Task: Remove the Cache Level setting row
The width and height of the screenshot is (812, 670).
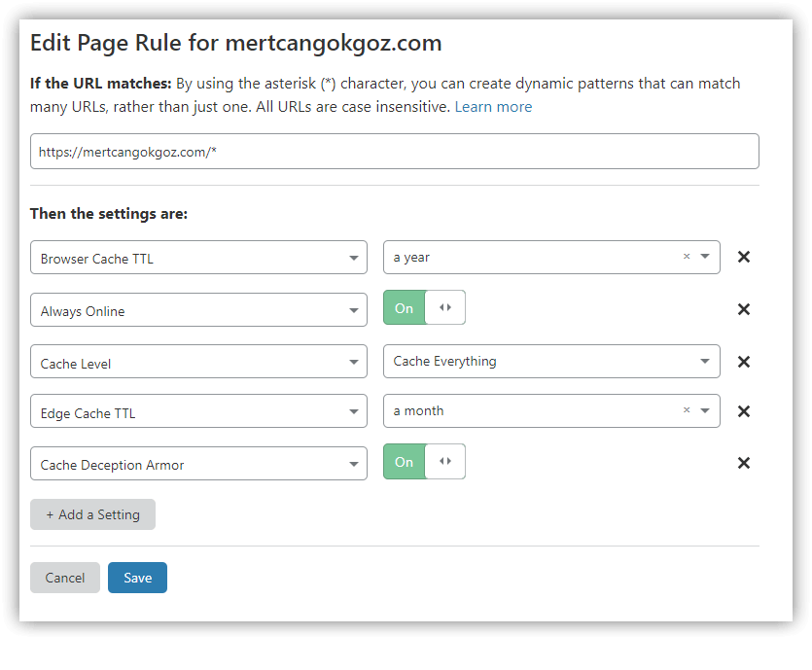Action: pyautogui.click(x=744, y=362)
